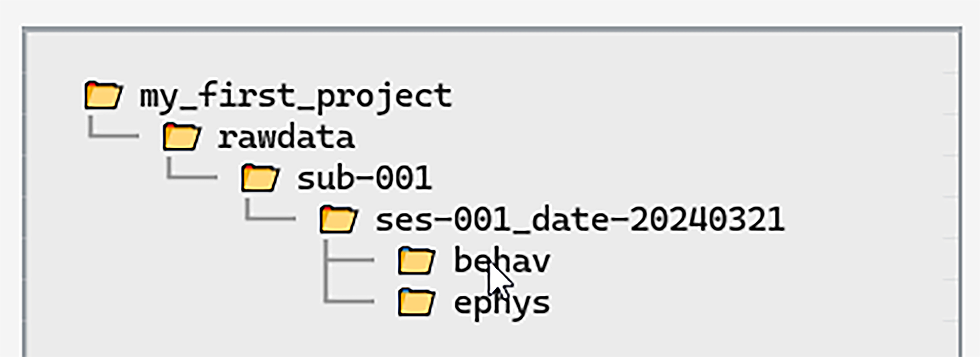Click blank area right of my_first_project
The image size is (980, 357).
(x=679, y=96)
